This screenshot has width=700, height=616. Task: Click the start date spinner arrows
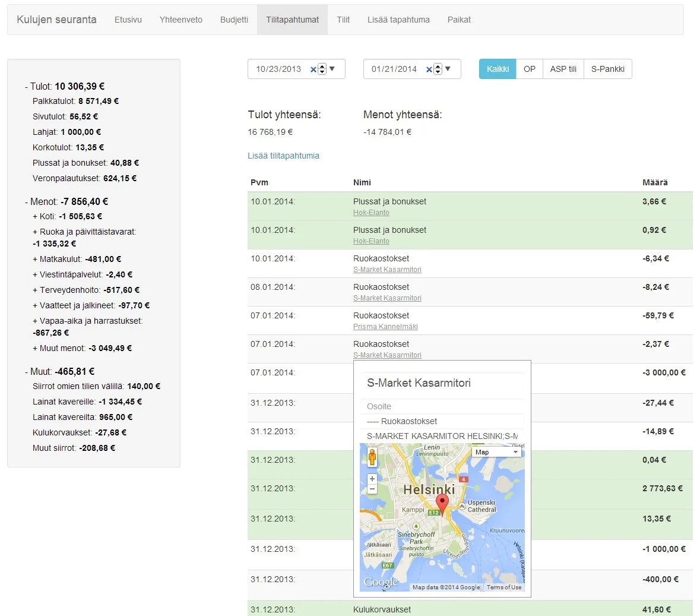322,69
